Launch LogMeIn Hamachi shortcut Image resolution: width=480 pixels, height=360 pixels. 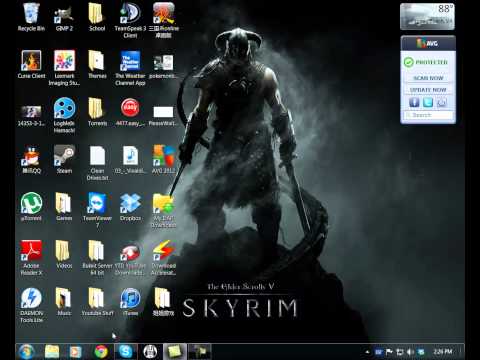tap(64, 116)
